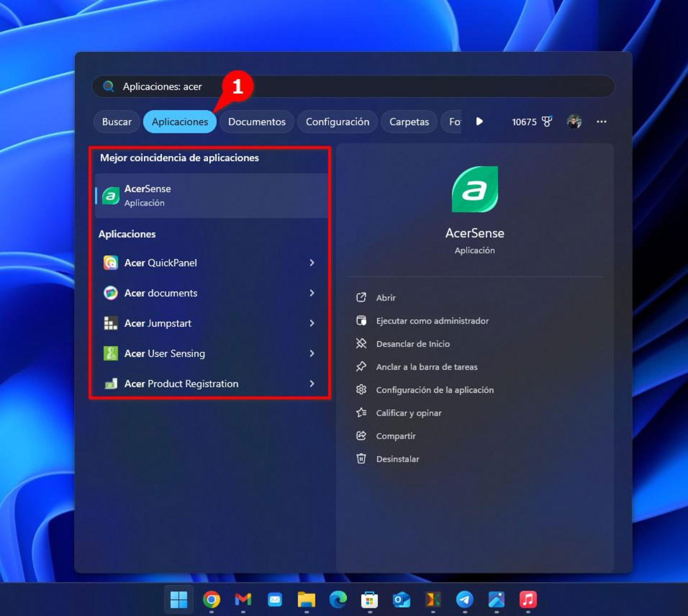This screenshot has width=688, height=616.
Task: Expand Acer documents options chevron
Action: (x=312, y=293)
